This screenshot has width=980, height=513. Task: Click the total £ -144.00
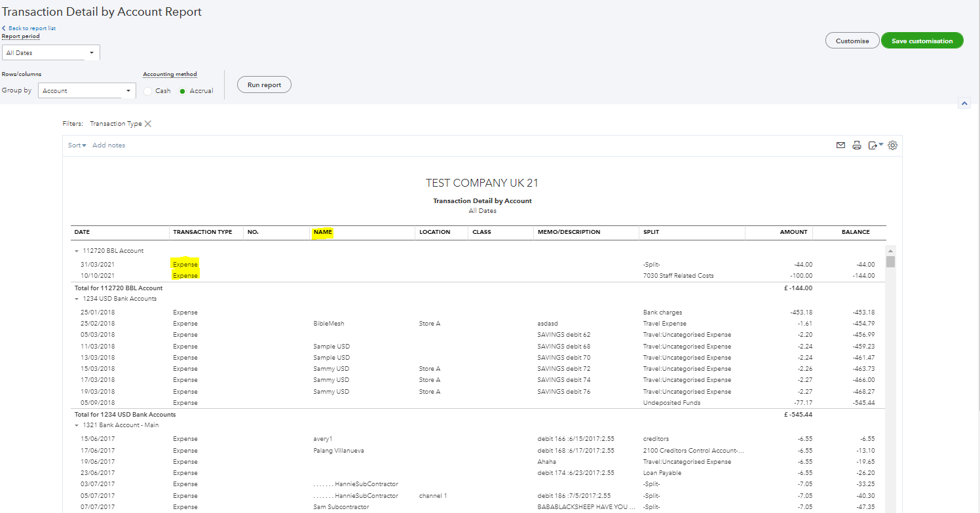tap(798, 288)
